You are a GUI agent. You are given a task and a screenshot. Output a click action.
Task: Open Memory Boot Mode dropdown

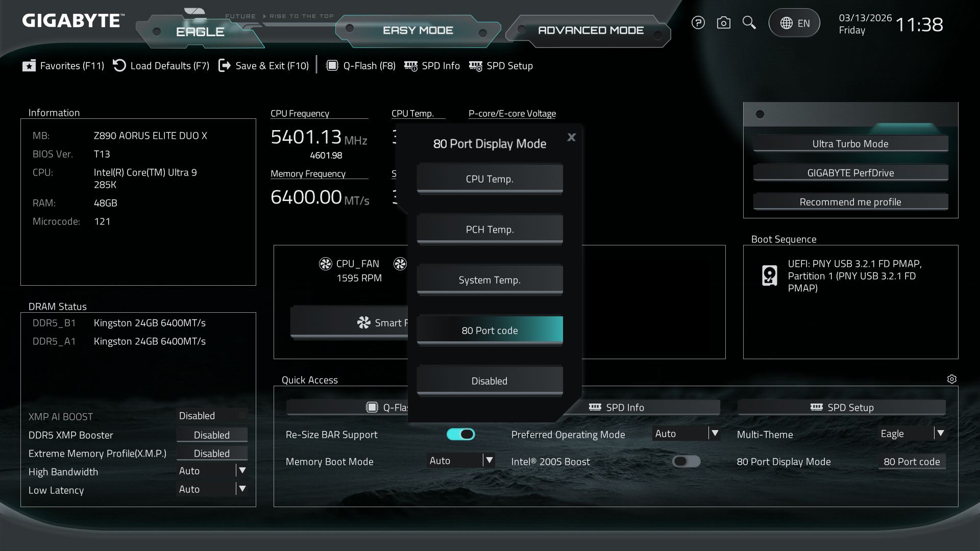coord(489,461)
